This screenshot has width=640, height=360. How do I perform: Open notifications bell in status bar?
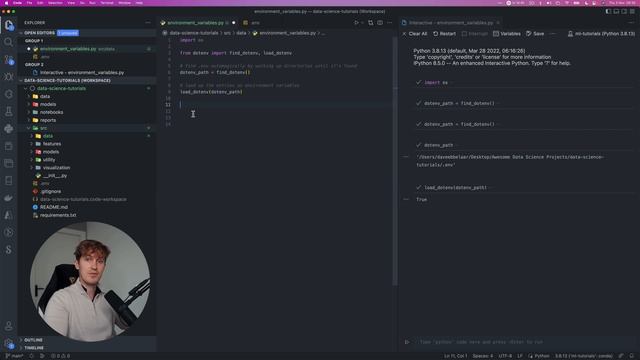(632, 356)
